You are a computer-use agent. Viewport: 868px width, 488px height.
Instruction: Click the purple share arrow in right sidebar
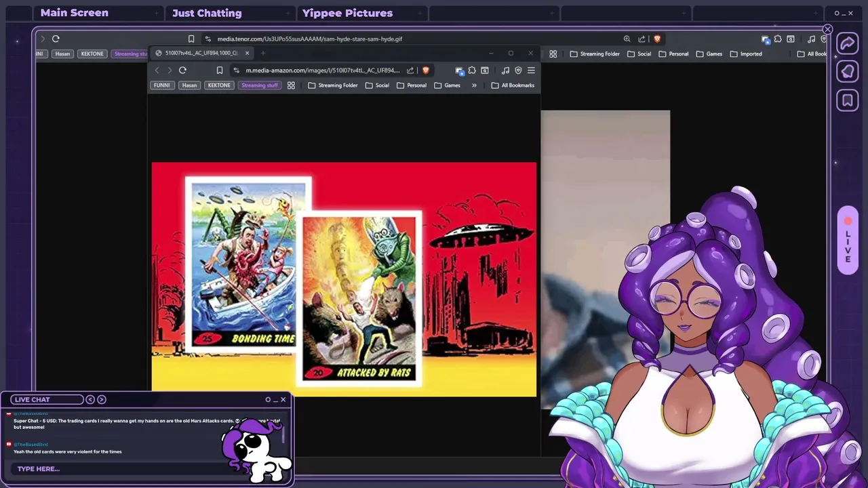pos(848,43)
